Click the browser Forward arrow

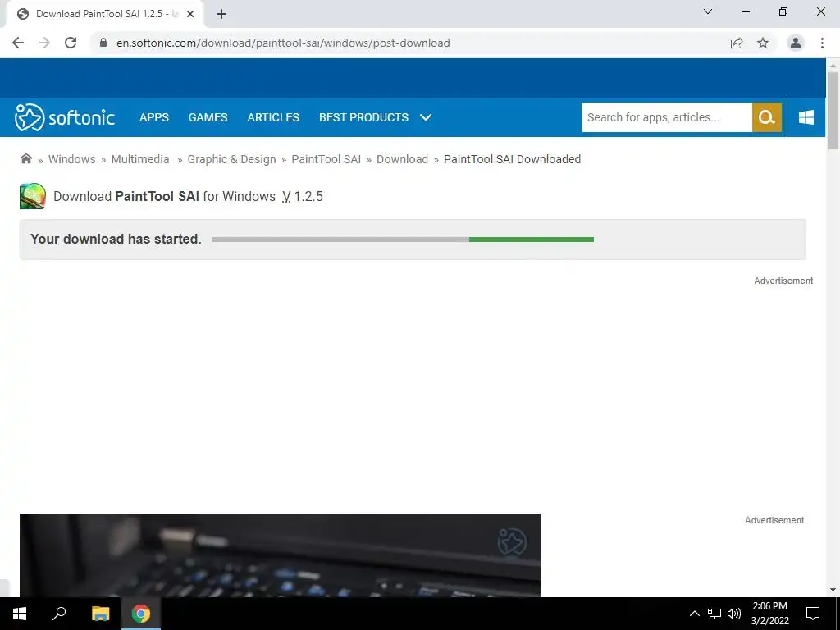pyautogui.click(x=44, y=43)
